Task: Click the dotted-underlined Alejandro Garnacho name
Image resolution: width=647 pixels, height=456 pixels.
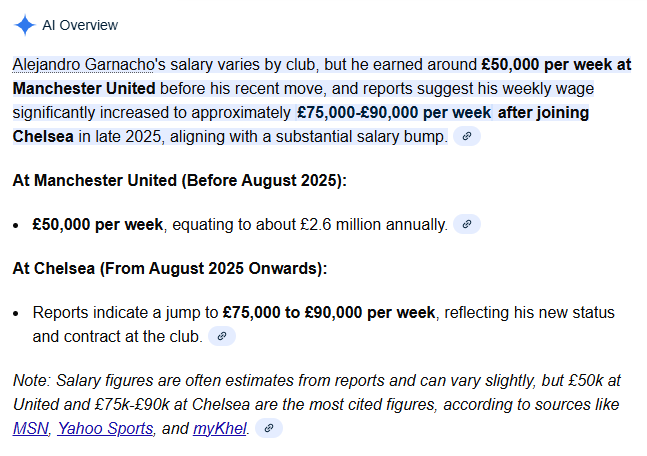Action: 83,65
